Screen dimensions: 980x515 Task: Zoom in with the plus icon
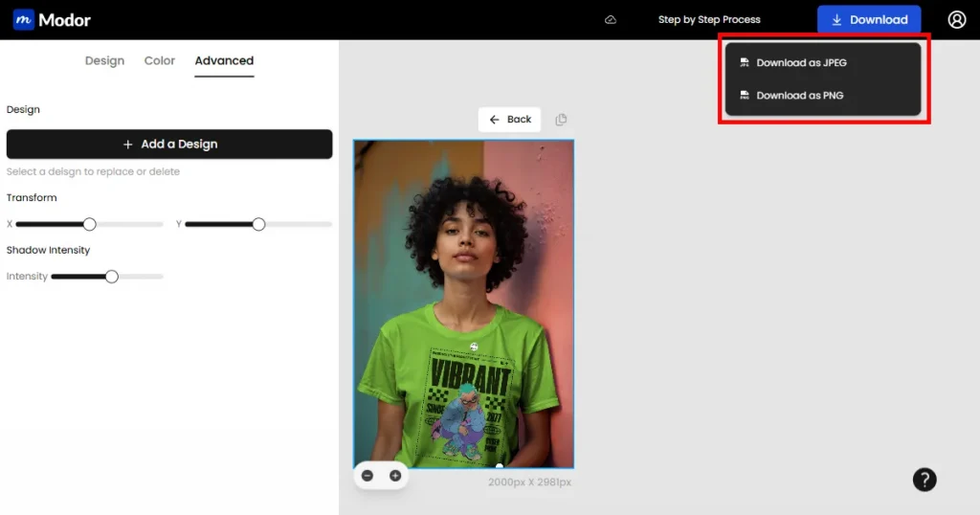(394, 476)
